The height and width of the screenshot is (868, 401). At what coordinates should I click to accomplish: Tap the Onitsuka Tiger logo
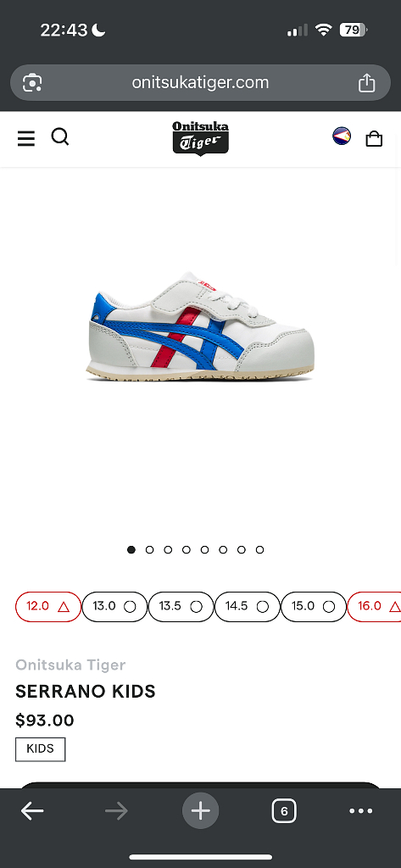(200, 138)
